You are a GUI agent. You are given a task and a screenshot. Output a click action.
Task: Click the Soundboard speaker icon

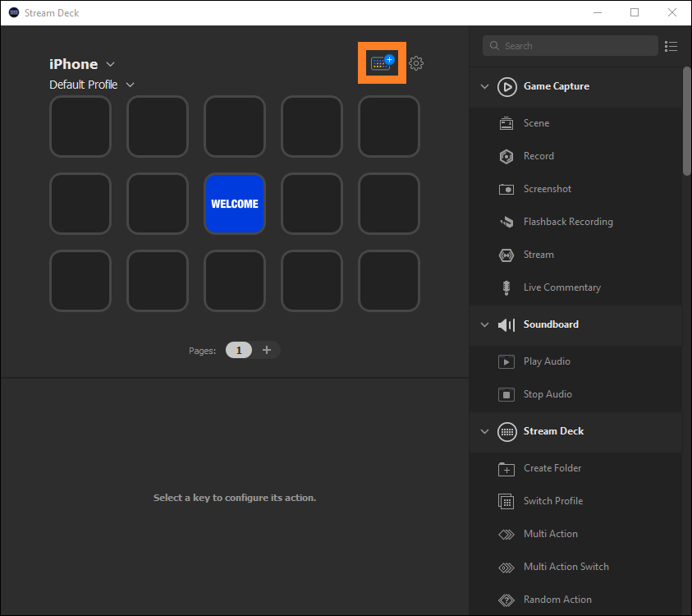coord(506,325)
